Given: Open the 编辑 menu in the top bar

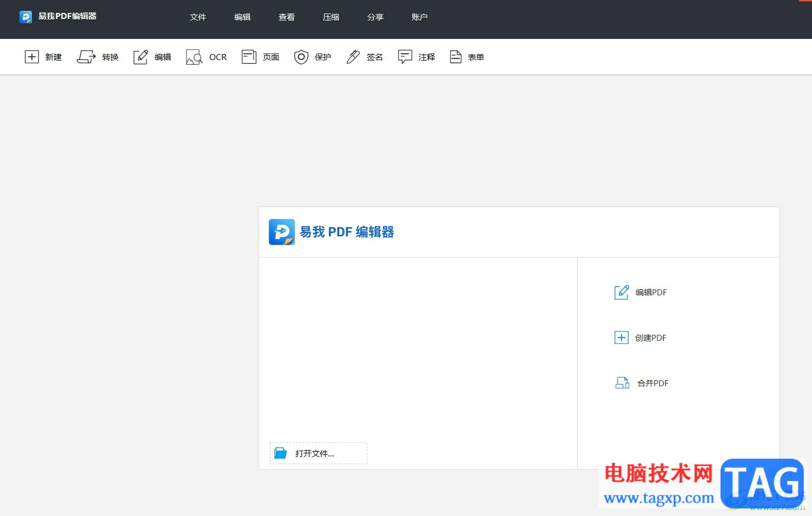Looking at the screenshot, I should click(242, 17).
